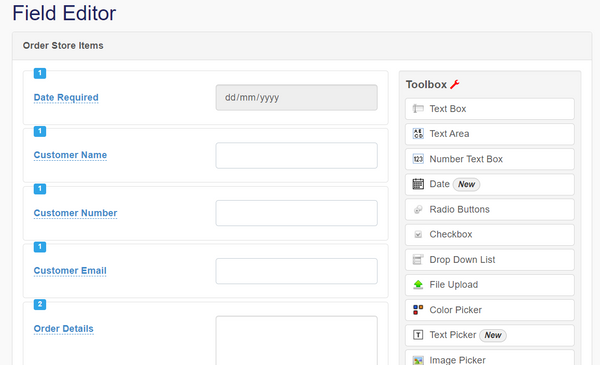Click the Number Text Box 123 icon

tap(418, 159)
